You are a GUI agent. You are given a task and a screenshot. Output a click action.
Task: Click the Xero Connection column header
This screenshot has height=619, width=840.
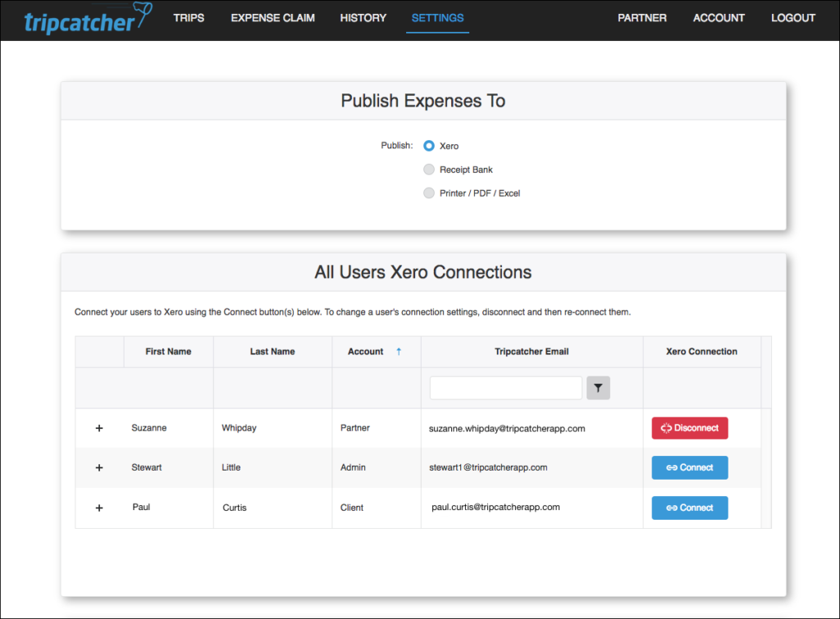[x=702, y=351]
